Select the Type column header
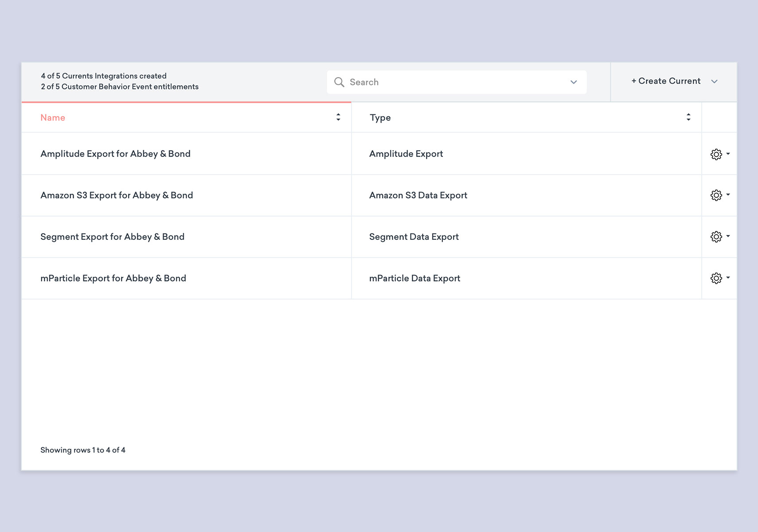758x532 pixels. coord(380,117)
